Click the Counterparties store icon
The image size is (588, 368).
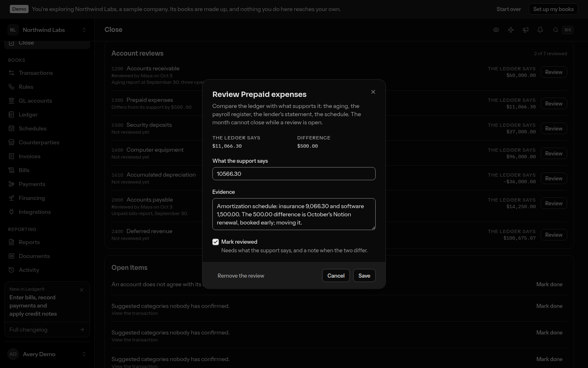(11, 142)
